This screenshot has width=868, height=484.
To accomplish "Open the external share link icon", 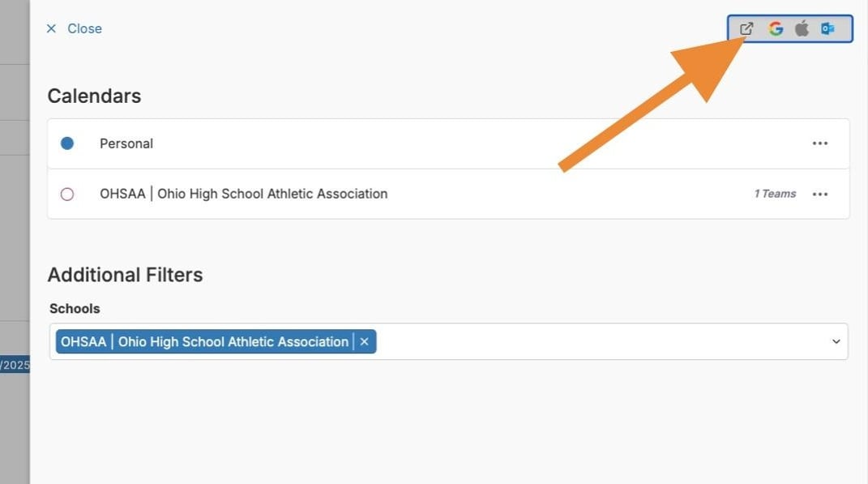I will point(746,28).
